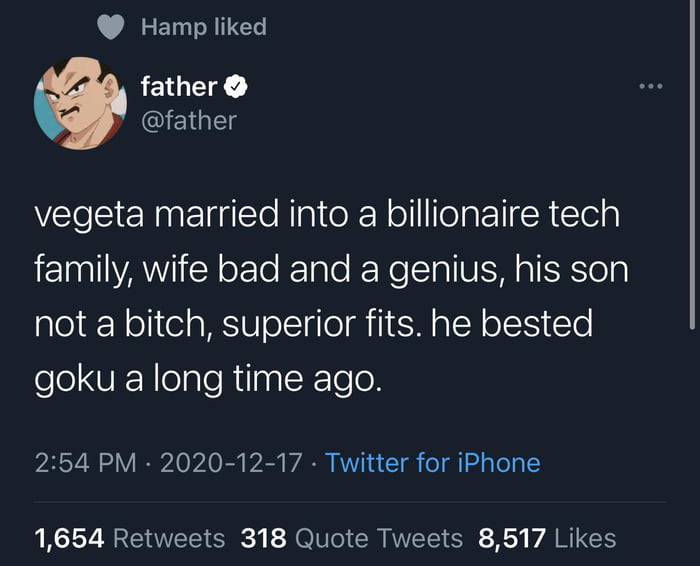Open the father profile avatar picture
The height and width of the screenshot is (566, 700).
(x=80, y=102)
